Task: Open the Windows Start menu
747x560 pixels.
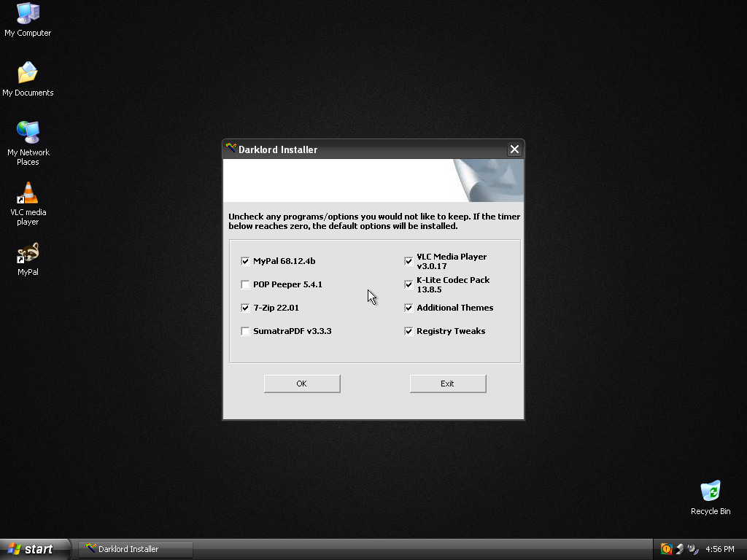Action: pos(34,549)
